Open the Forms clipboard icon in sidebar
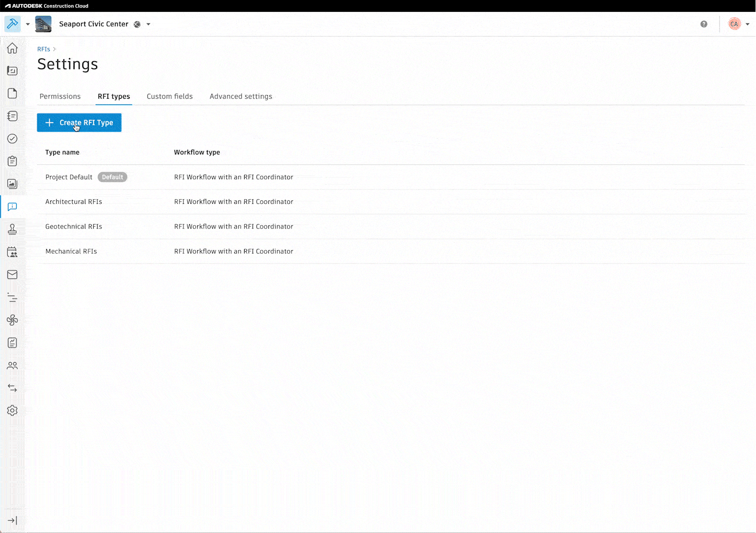Image resolution: width=756 pixels, height=533 pixels. [12, 161]
